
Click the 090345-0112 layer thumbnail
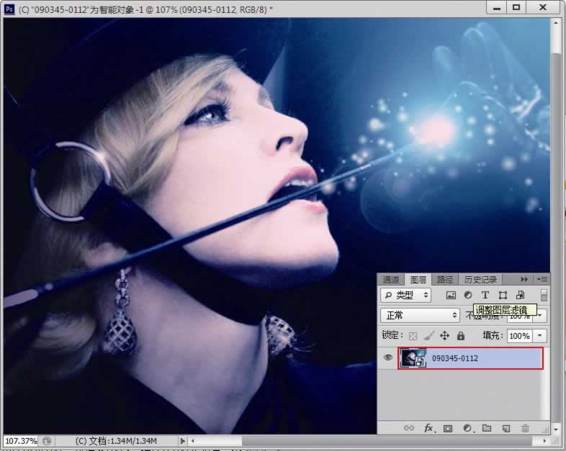coord(414,358)
